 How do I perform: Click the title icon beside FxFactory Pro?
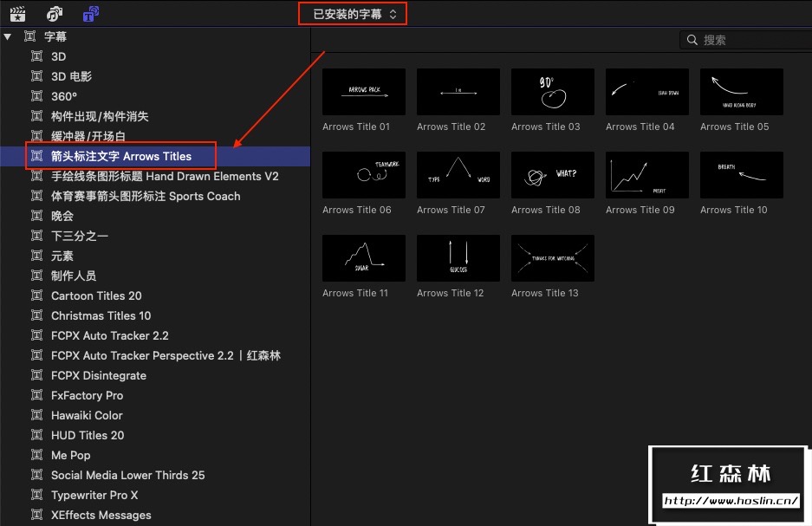click(36, 395)
